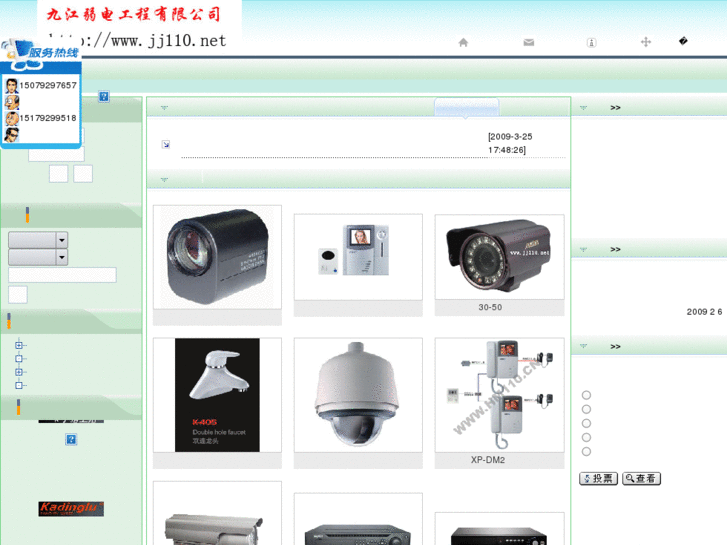The image size is (727, 545).
Task: Click the arrow icon in the third right-hand panel header
Action: (583, 346)
